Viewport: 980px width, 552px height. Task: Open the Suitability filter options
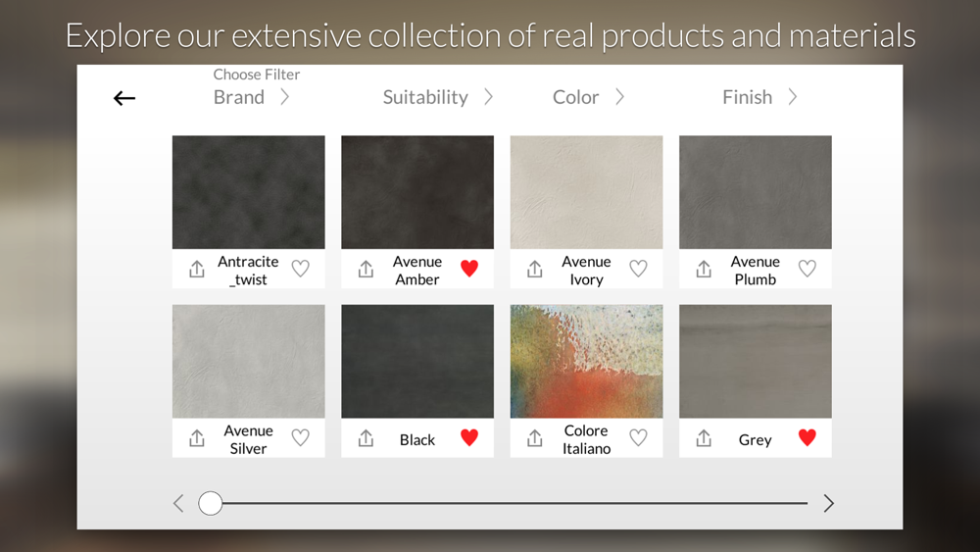pos(438,97)
